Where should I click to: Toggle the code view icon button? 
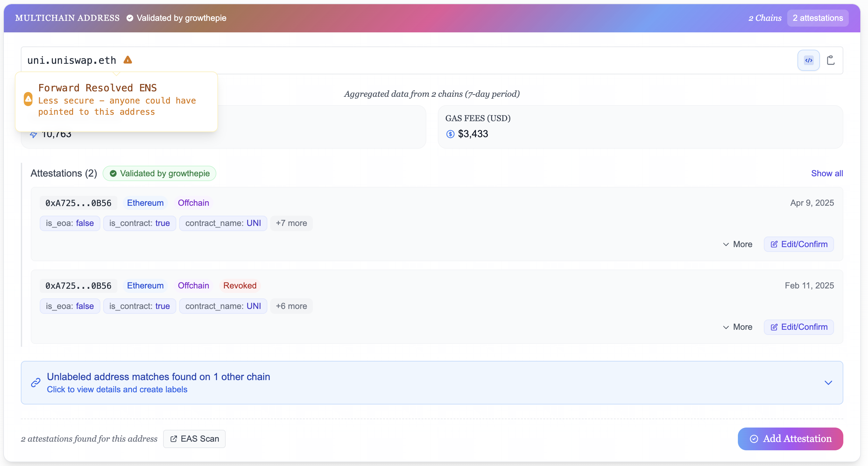point(808,60)
